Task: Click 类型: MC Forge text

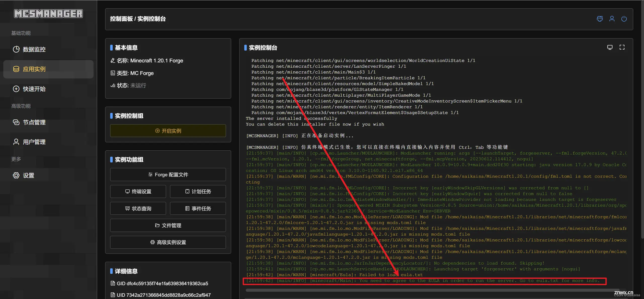Action: click(x=135, y=73)
